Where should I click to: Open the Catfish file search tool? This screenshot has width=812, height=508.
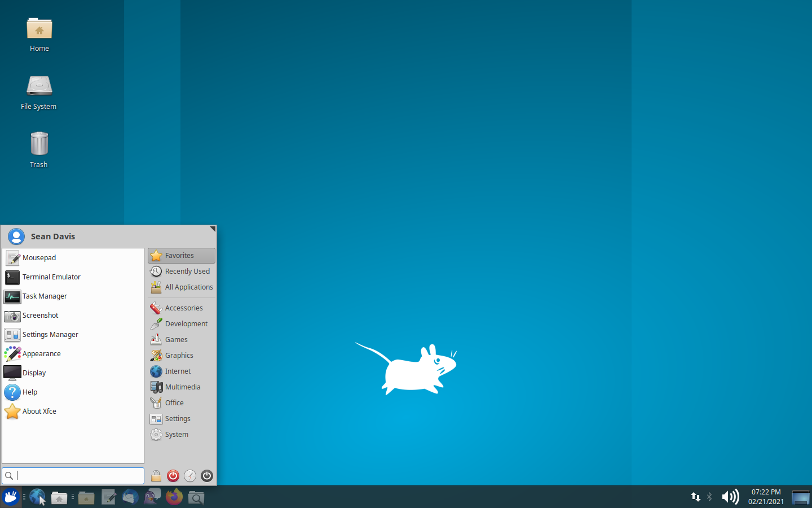pyautogui.click(x=196, y=497)
